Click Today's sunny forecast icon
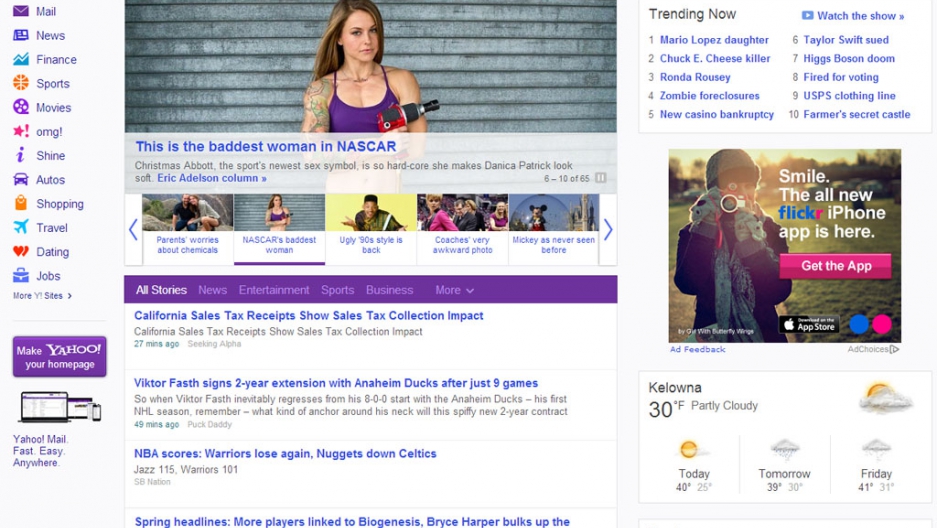Viewport: 937px width, 528px height. point(691,449)
